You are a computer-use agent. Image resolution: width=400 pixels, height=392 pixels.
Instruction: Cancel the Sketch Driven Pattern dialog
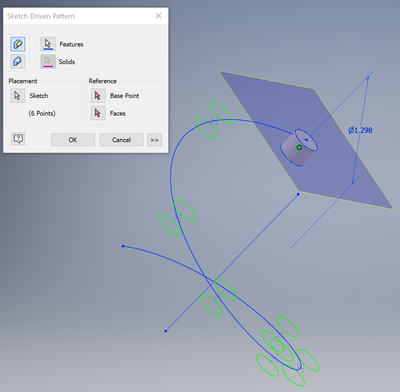pyautogui.click(x=121, y=140)
